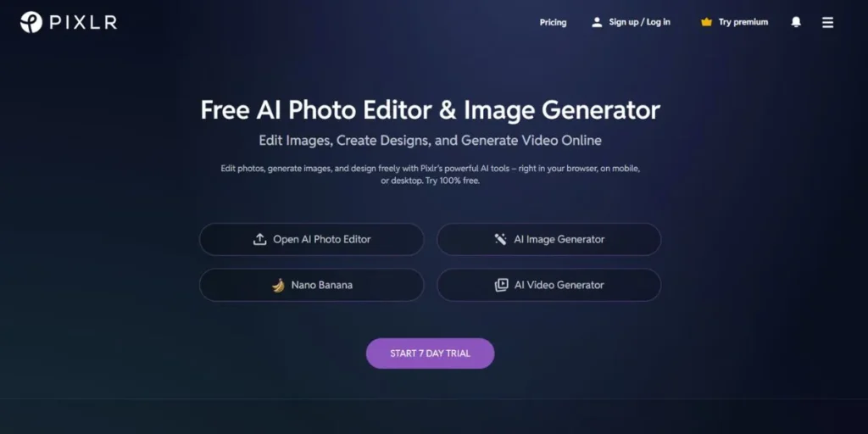Click the premium crown icon
Screen dimensions: 868x434
[x=706, y=22]
